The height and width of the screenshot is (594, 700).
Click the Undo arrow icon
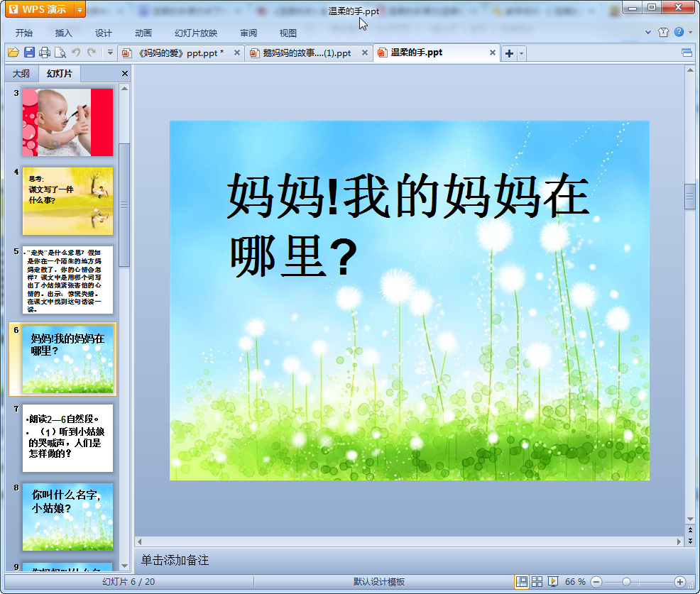click(x=76, y=53)
